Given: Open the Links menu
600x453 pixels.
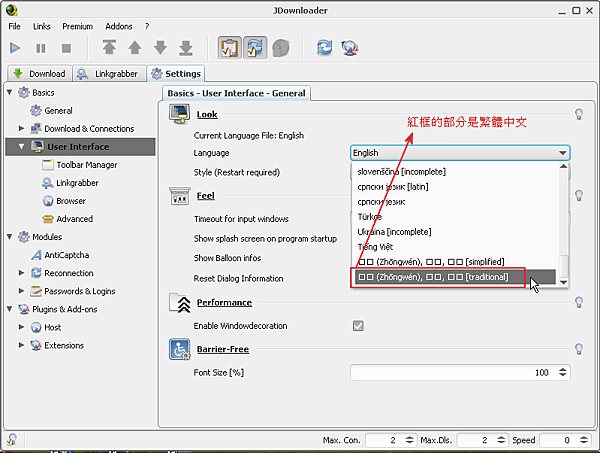Looking at the screenshot, I should coord(41,26).
